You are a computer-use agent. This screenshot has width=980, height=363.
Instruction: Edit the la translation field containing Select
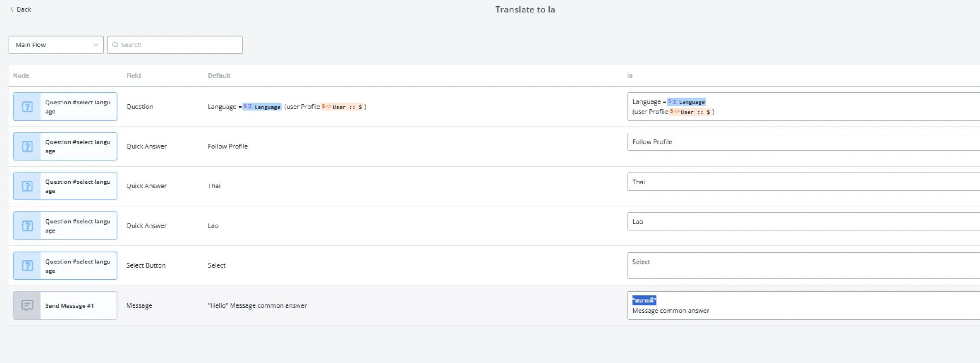coord(804,265)
